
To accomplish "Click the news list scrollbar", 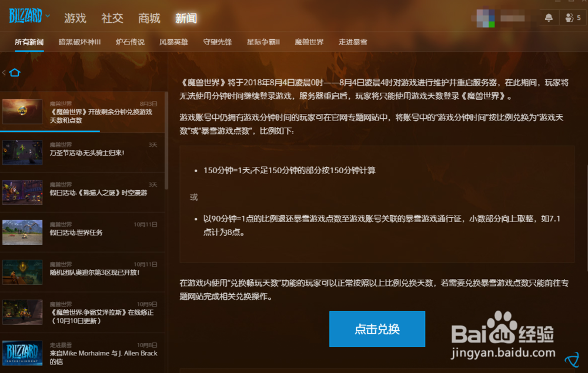I will (x=166, y=140).
